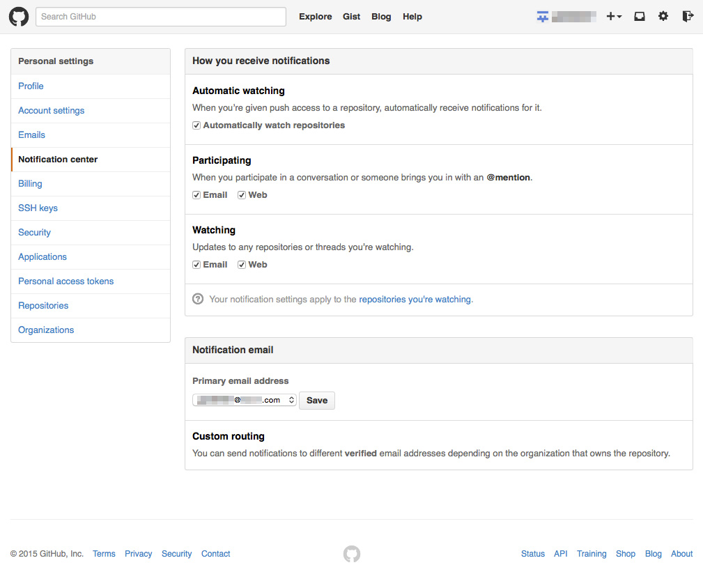Viewport: 703px width, 588px height.
Task: Open the Explore menu item
Action: click(315, 16)
